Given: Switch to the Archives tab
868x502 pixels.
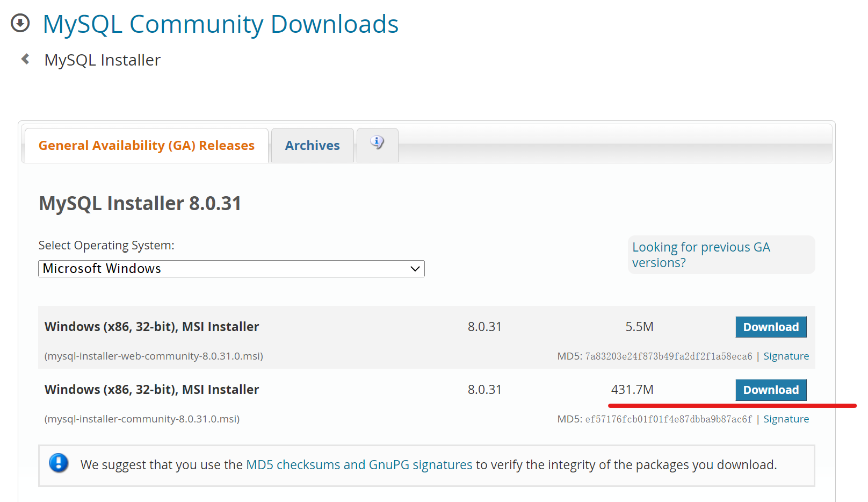Looking at the screenshot, I should (x=312, y=146).
